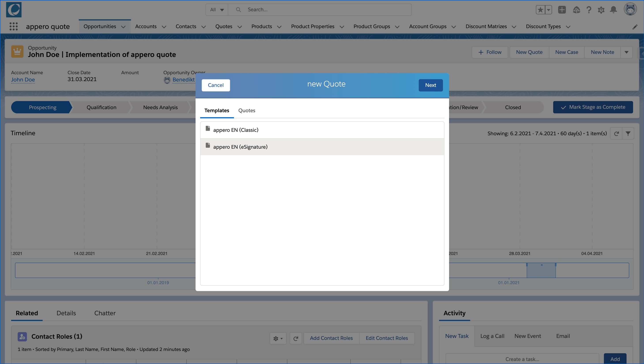Screen dimensions: 644x364
Task: Open the App Launcher grid icon
Action: pos(13,26)
